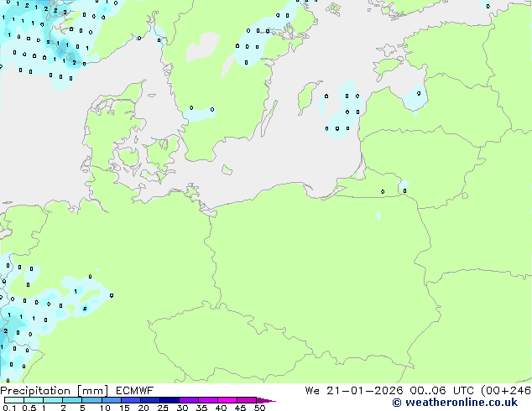Select the above 50 mm legend arrow tip

266,400
